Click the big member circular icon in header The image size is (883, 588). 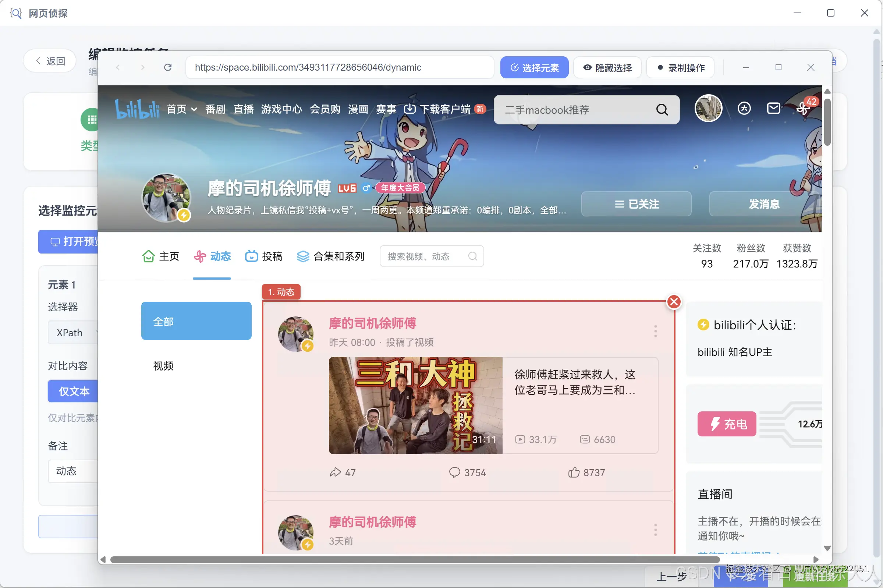744,109
